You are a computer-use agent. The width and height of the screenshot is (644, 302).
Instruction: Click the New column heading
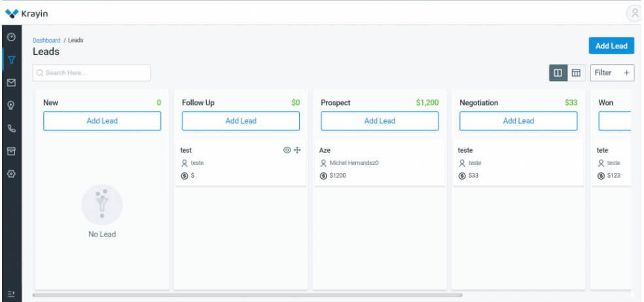50,103
